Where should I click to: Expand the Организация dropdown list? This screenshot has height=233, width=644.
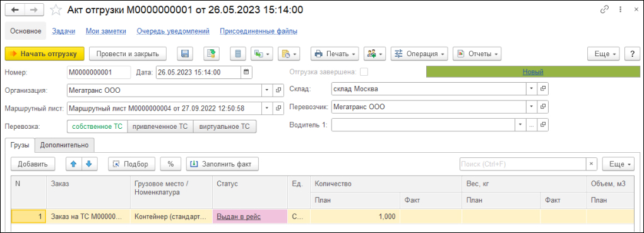tap(266, 90)
